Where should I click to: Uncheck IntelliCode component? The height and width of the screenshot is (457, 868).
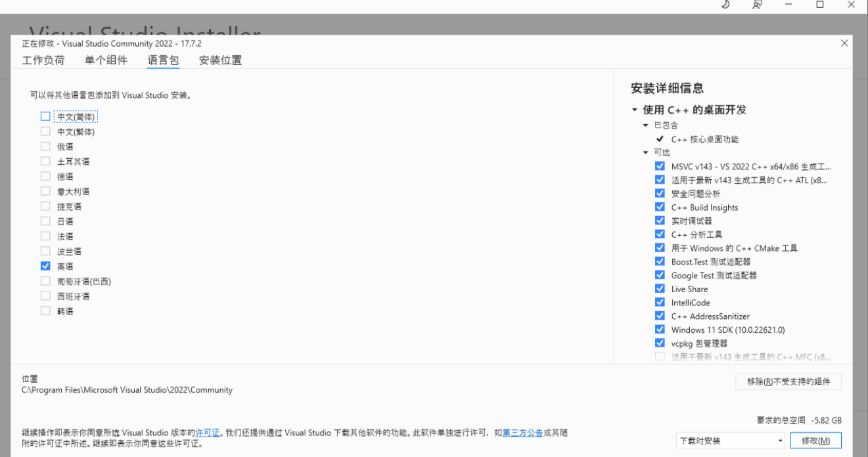click(660, 302)
